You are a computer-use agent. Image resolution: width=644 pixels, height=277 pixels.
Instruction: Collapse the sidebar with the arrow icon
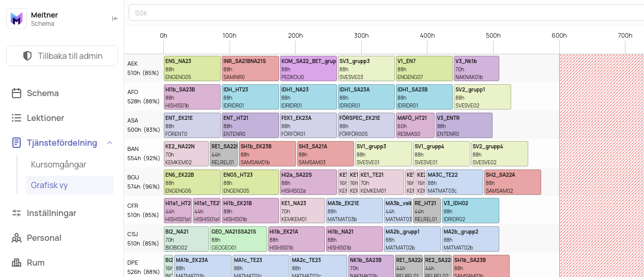(115, 19)
